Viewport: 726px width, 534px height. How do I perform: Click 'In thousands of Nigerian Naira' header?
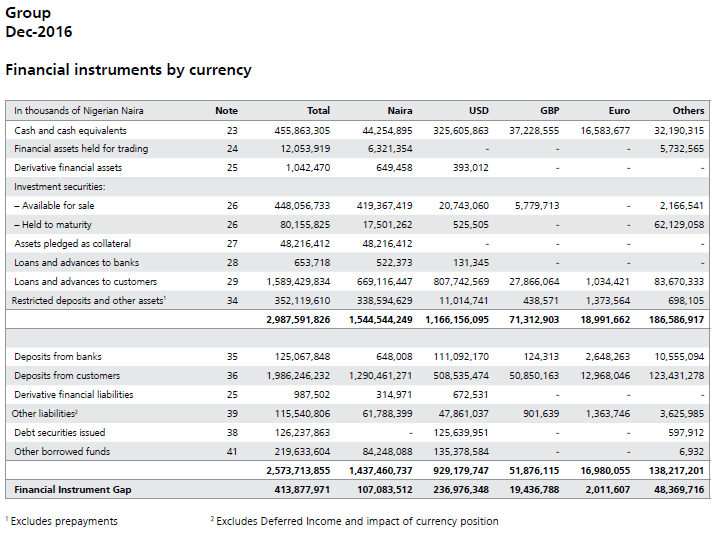[79, 111]
